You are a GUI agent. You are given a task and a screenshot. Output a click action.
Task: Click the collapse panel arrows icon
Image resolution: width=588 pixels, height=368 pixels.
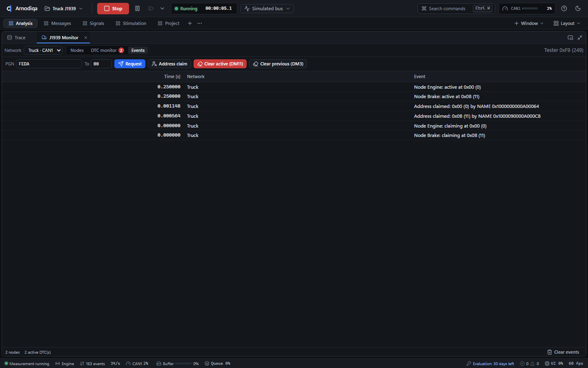[x=580, y=38]
